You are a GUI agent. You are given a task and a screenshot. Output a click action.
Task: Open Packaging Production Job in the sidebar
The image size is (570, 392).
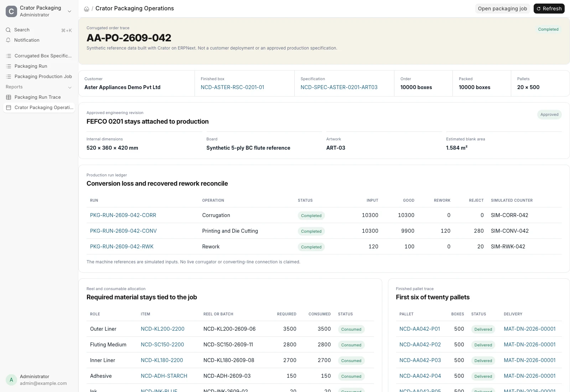tap(39, 77)
